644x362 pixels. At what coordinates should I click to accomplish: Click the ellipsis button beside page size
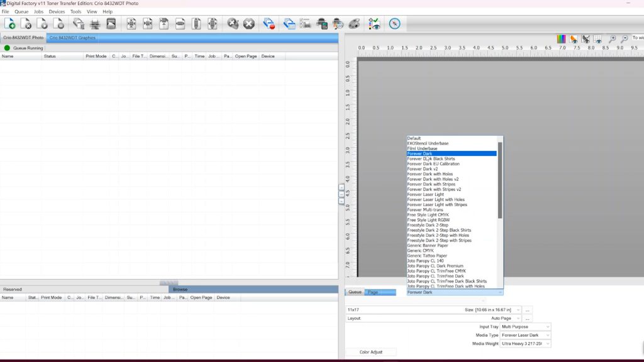click(528, 310)
